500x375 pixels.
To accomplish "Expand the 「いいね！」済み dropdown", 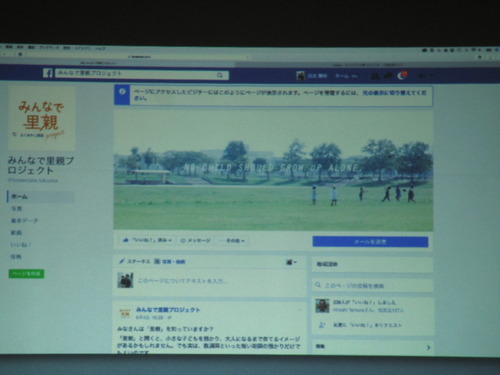I will [x=170, y=240].
